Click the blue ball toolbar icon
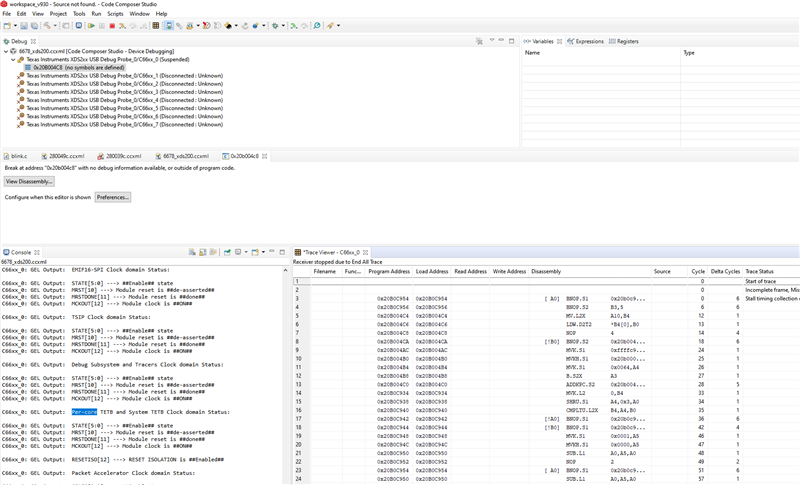 [256, 25]
